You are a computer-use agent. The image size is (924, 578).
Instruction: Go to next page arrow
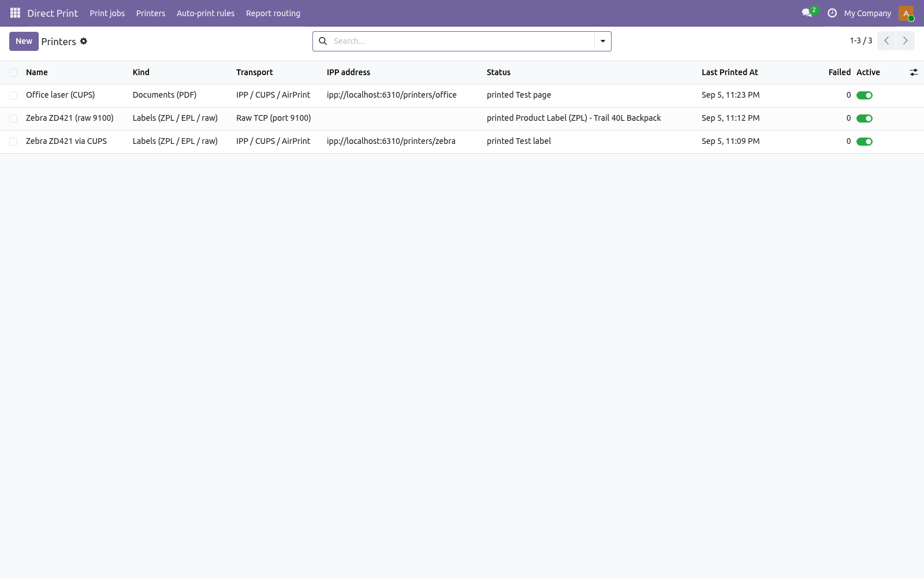pyautogui.click(x=905, y=40)
